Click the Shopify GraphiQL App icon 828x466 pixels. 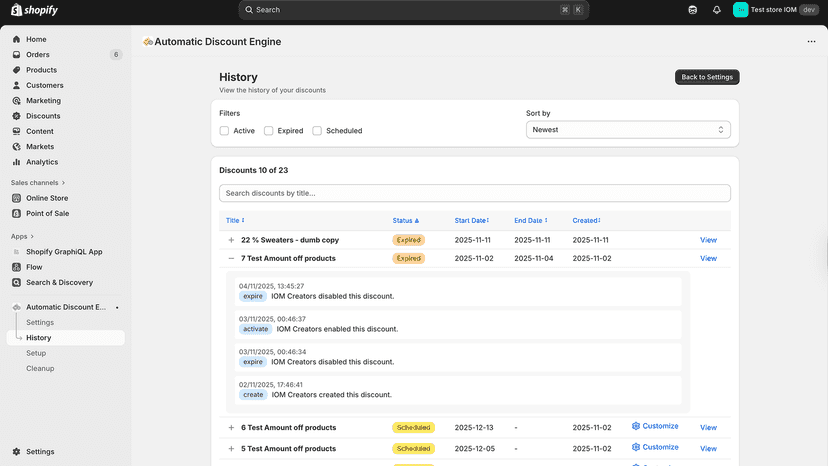(16, 251)
